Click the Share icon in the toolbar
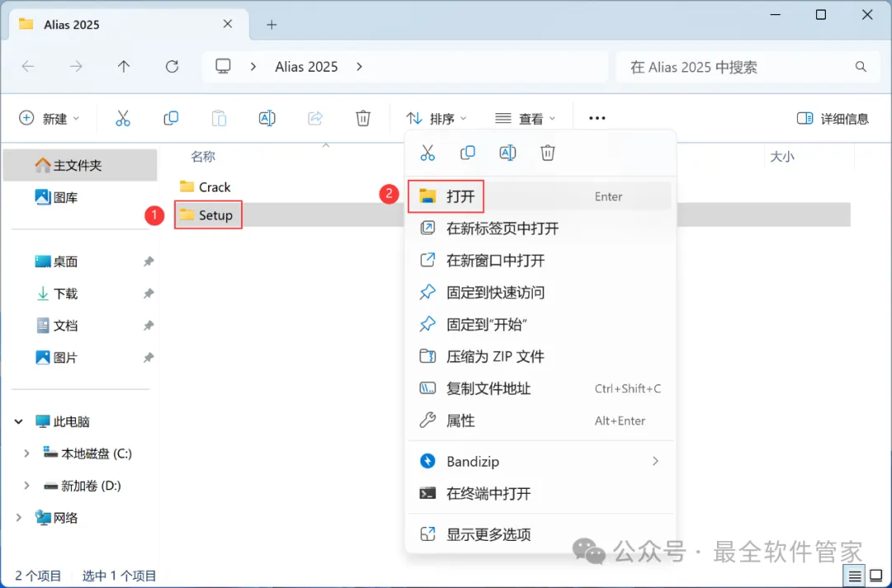Viewport: 892px width, 588px height. (x=316, y=118)
